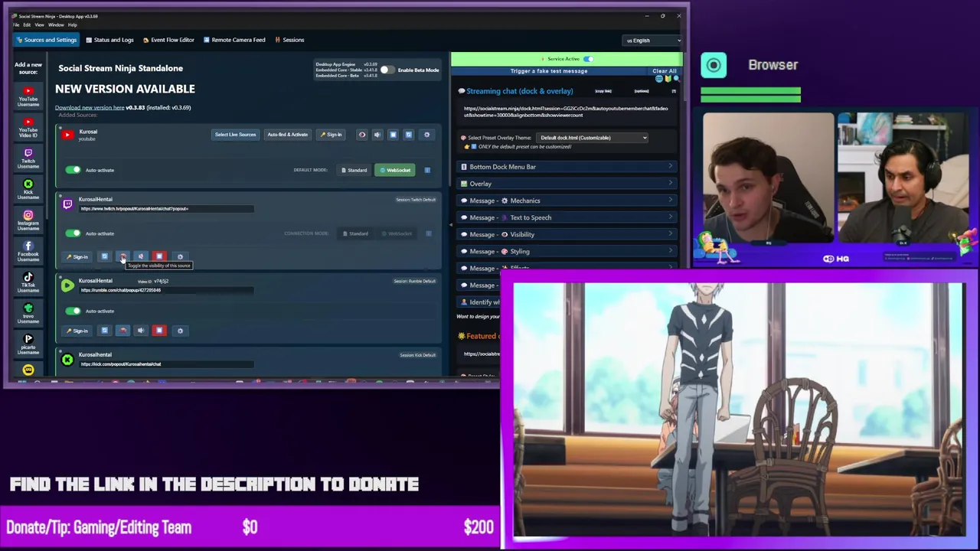Click the Clear All button
The height and width of the screenshot is (551, 980).
tap(665, 71)
